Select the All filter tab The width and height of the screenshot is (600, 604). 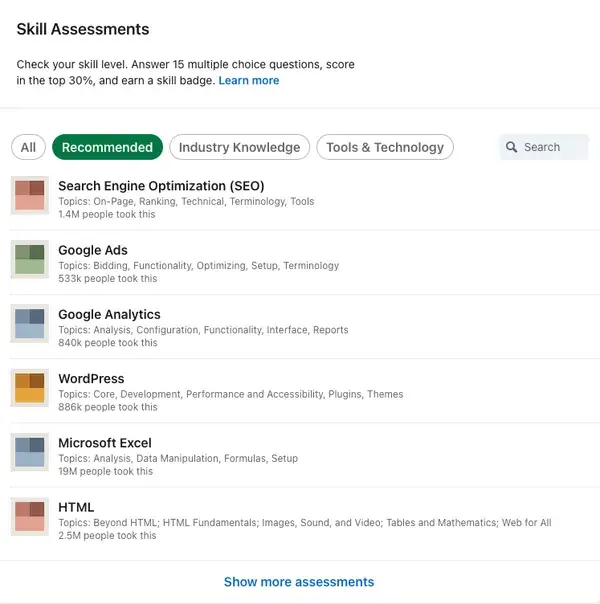28,147
